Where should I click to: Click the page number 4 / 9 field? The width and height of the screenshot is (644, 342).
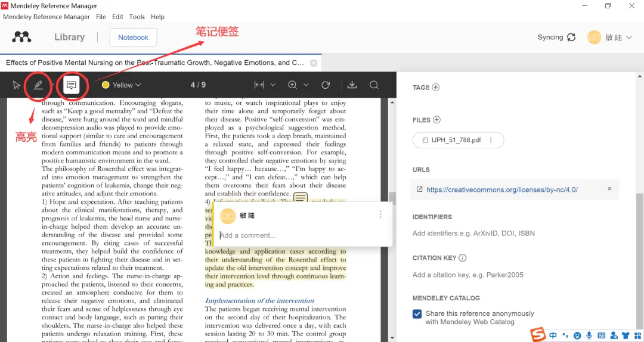(198, 85)
